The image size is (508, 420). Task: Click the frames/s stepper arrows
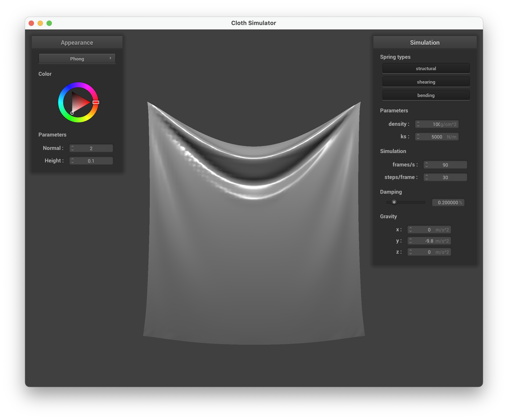[x=426, y=165]
